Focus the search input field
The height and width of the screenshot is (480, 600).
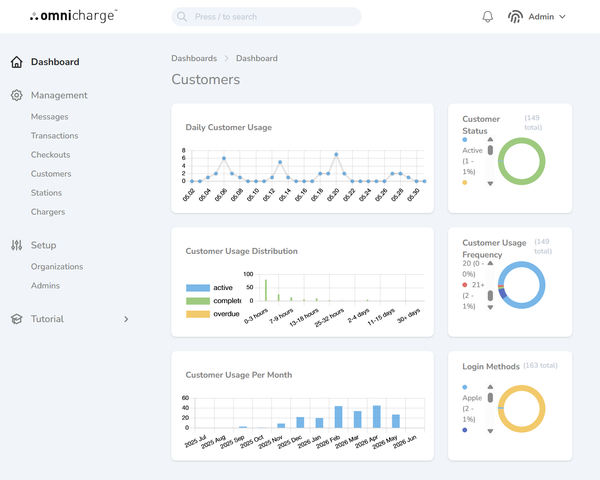pyautogui.click(x=266, y=17)
